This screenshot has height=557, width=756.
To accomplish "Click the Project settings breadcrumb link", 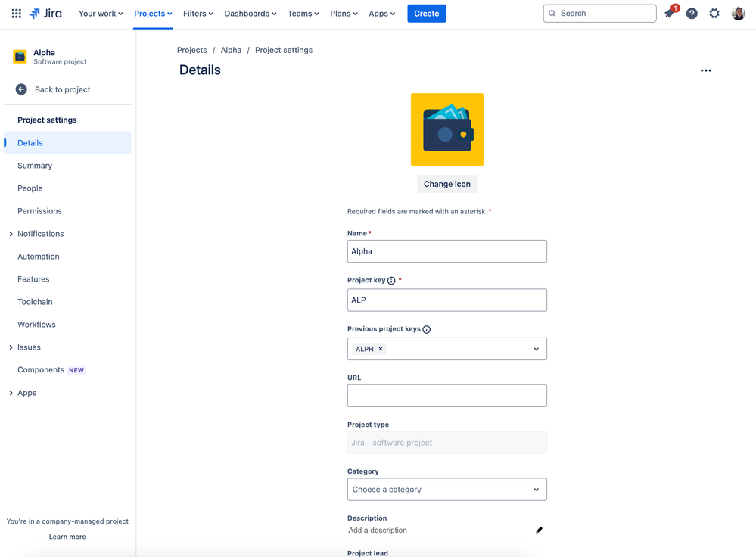I will pyautogui.click(x=284, y=50).
